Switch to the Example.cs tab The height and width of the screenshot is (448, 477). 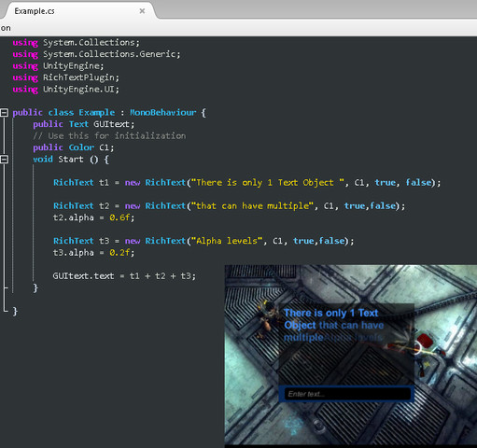point(35,11)
